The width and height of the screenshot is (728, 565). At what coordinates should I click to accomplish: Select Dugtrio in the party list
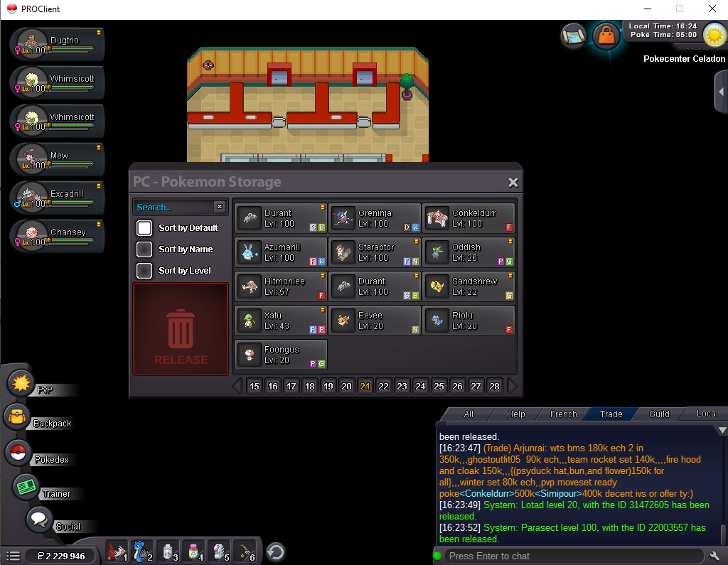57,45
